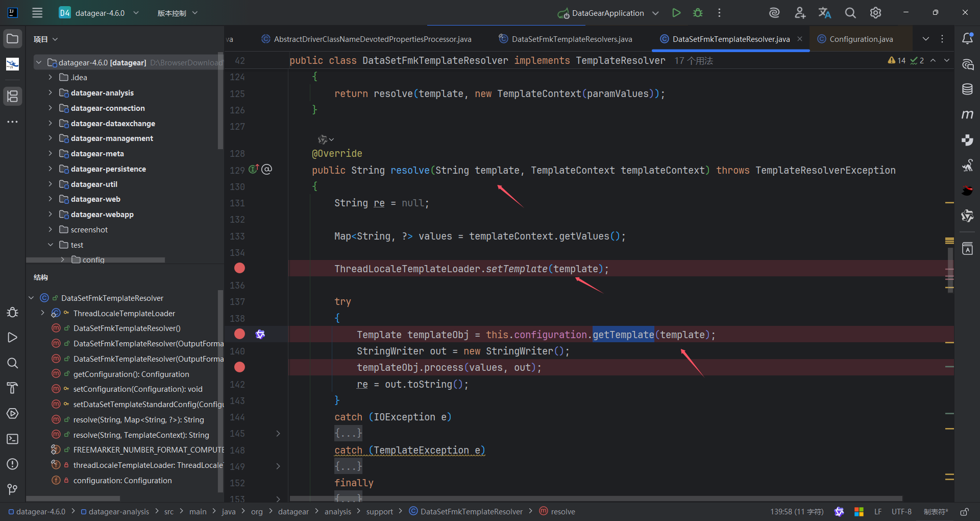
Task: Open Search Everywhere magnifier
Action: pyautogui.click(x=850, y=13)
